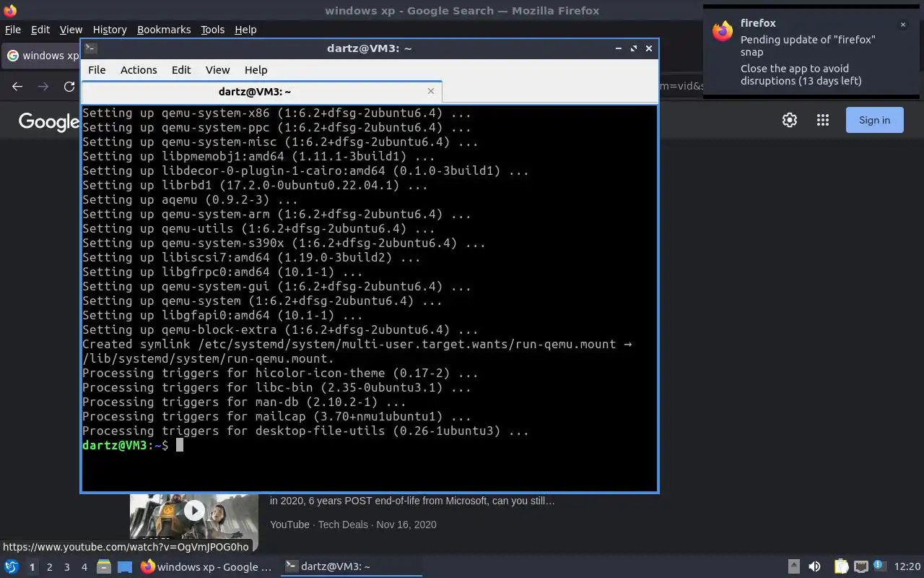Viewport: 924px width, 578px height.
Task: Open the terminal Edit menu
Action: (x=181, y=70)
